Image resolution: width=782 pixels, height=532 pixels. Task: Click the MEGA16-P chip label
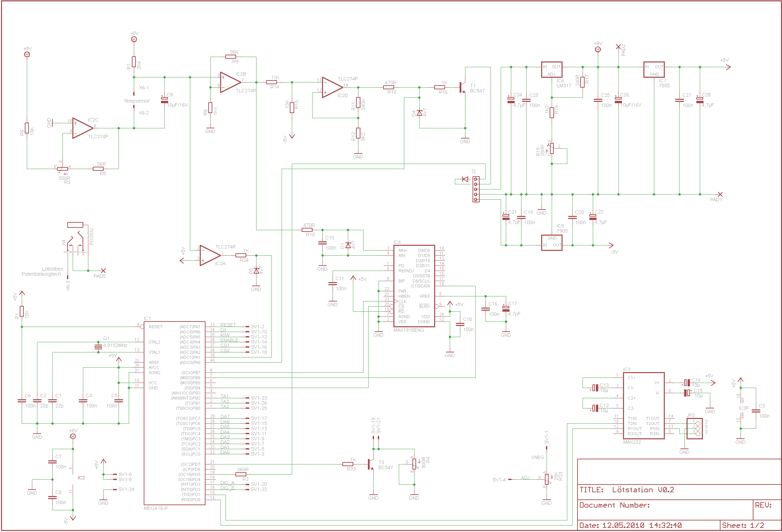click(156, 508)
